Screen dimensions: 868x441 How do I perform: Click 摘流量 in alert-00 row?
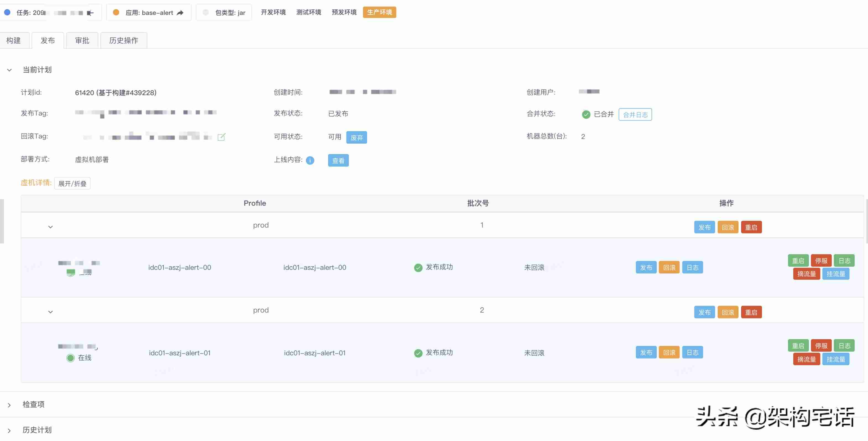point(806,274)
